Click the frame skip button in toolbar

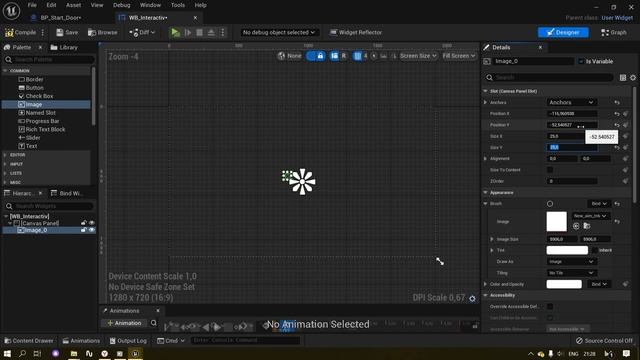click(x=188, y=32)
